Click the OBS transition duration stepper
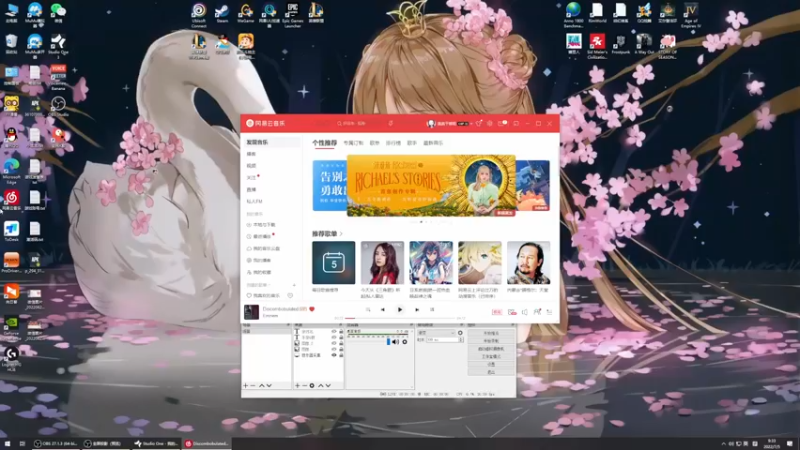Image resolution: width=800 pixels, height=450 pixels. (462, 340)
